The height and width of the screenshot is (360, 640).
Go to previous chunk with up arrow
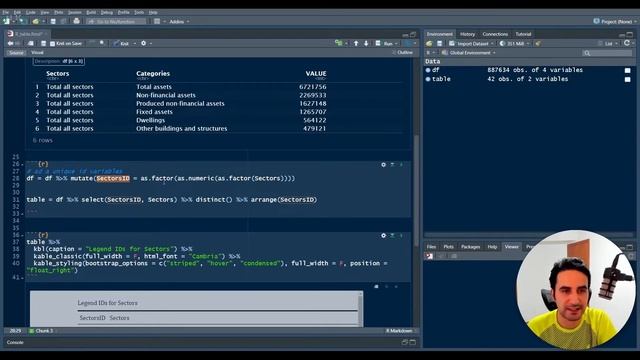[x=356, y=43]
